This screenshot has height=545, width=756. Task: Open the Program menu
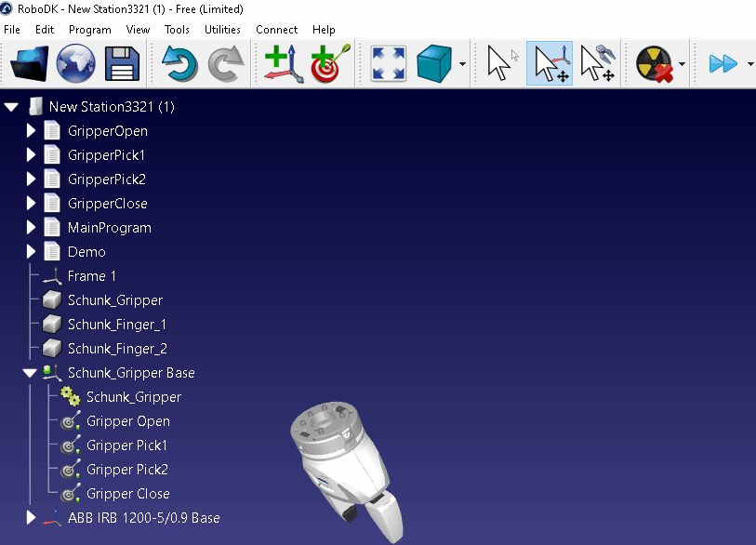pos(89,30)
